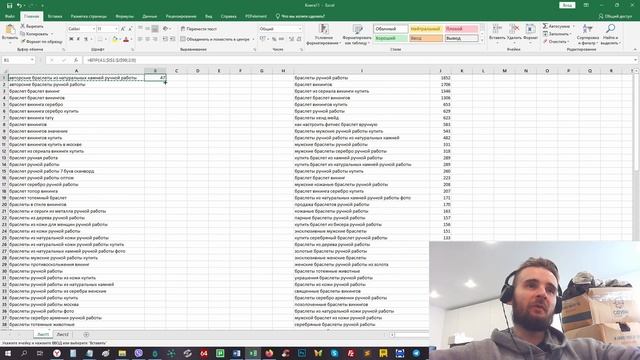Viewport: 640px width, 360px height.
Task: Toggle bottom vertical alignment
Action: [x=155, y=29]
